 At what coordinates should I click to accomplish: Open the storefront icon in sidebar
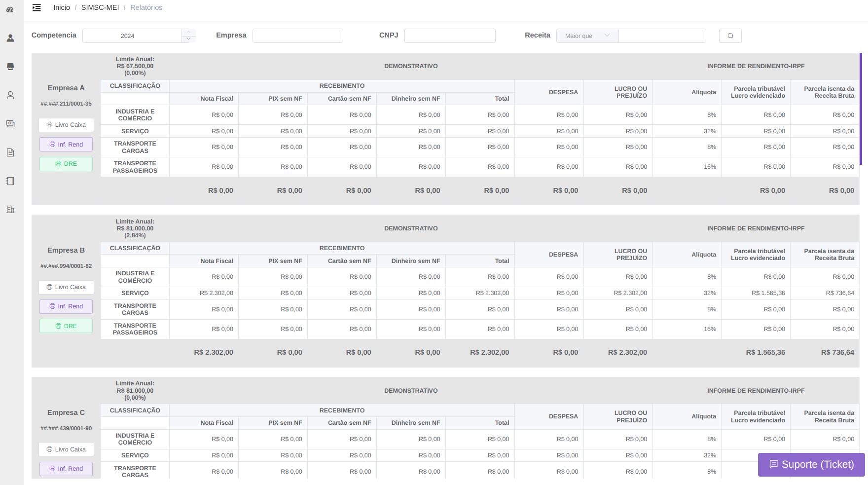pos(10,67)
